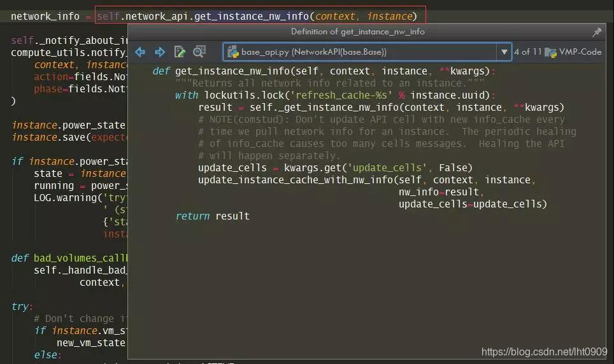Click popup title 'Definition of get_instance_nw_info'
This screenshot has height=364, width=614.
click(357, 32)
